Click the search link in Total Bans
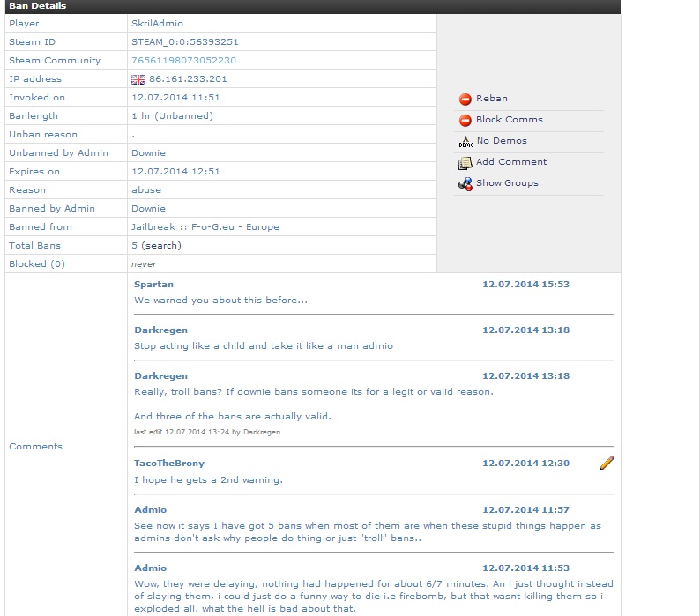The width and height of the screenshot is (700, 616). pyautogui.click(x=161, y=246)
